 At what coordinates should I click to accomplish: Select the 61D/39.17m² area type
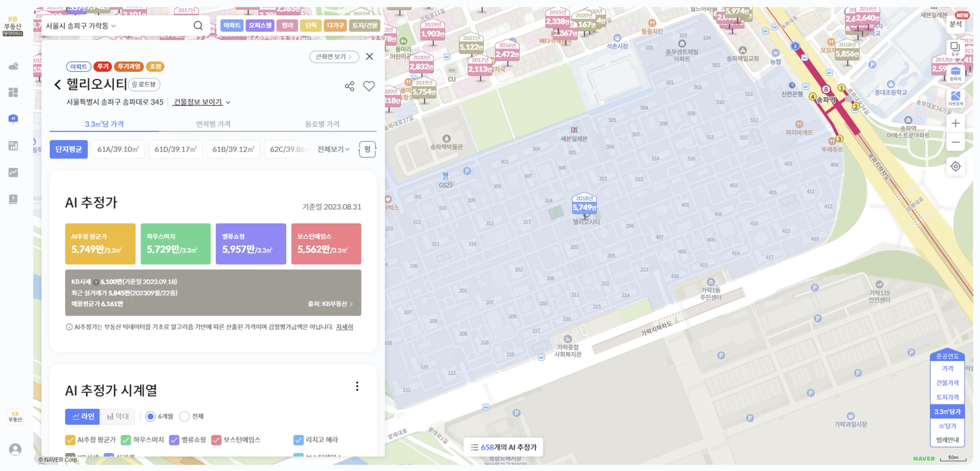(175, 149)
